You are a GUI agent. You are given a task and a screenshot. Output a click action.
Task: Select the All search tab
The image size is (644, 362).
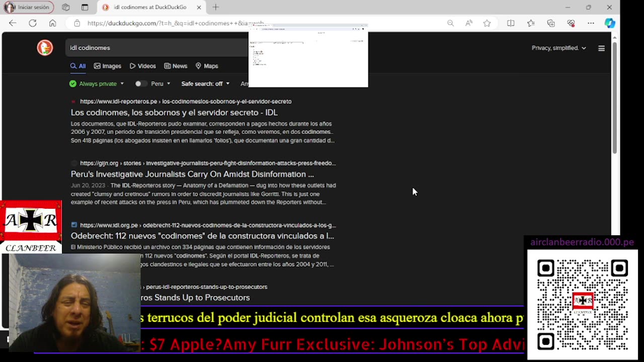tap(78, 66)
